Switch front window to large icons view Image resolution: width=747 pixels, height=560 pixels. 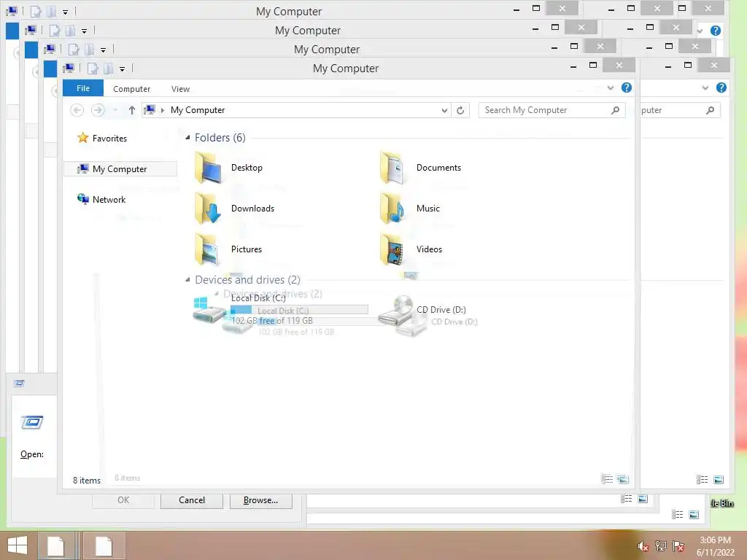(623, 479)
